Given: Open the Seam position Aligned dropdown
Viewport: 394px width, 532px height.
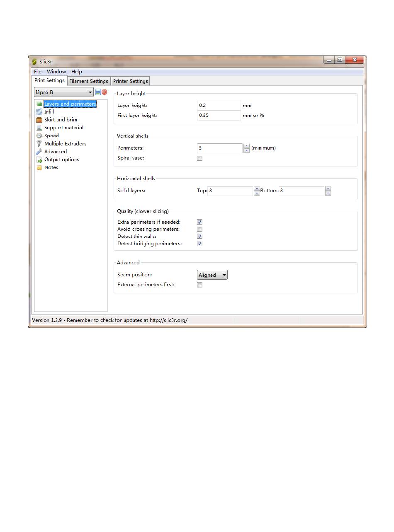Looking at the screenshot, I should point(212,275).
